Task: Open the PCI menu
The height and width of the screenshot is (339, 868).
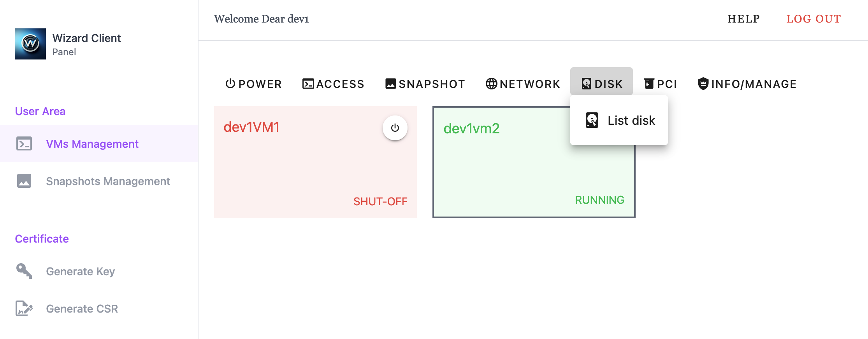Action: pyautogui.click(x=660, y=84)
